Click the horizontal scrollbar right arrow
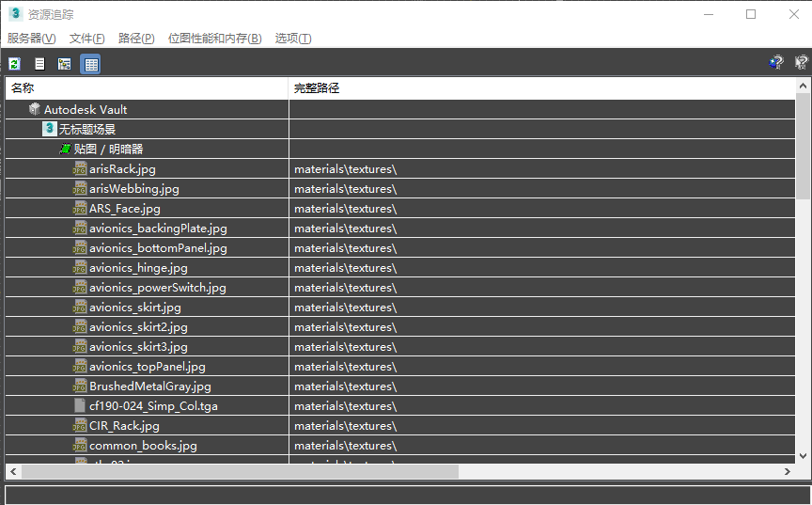Image resolution: width=812 pixels, height=505 pixels. [788, 471]
